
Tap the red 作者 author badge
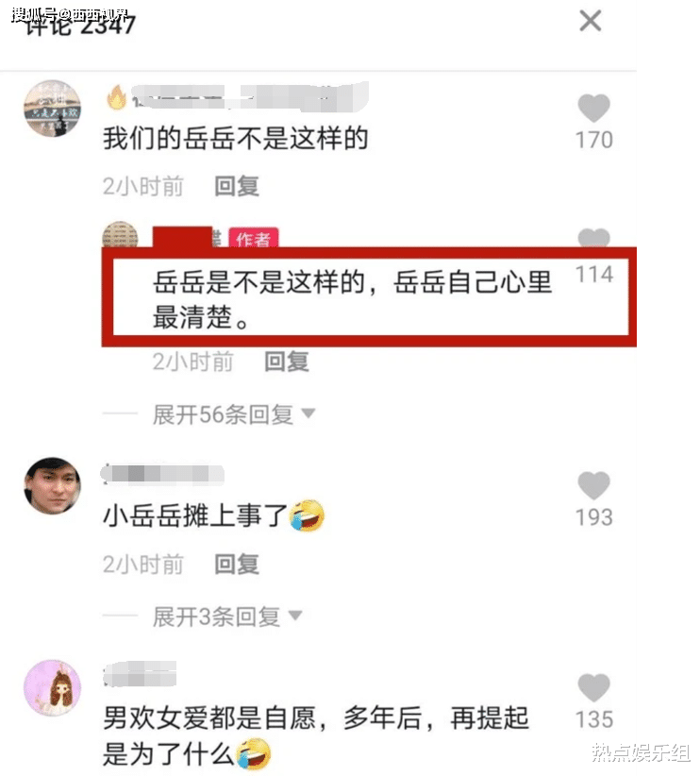pyautogui.click(x=253, y=239)
